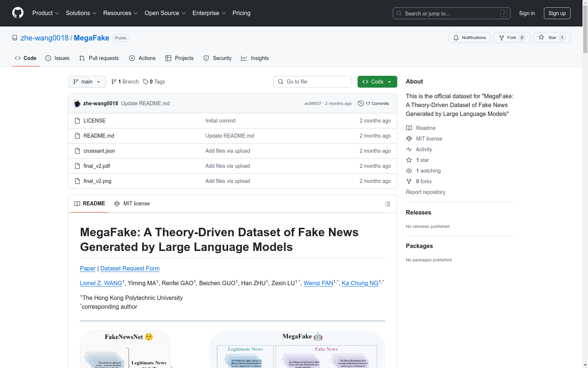Open the final_v2.pdf file
This screenshot has height=368, width=588.
97,166
